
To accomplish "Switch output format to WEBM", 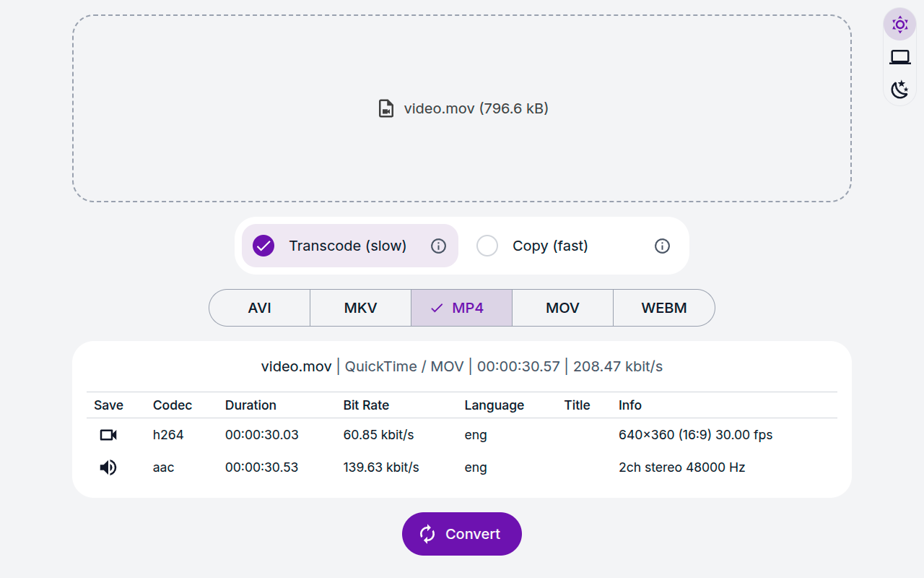I will click(664, 308).
